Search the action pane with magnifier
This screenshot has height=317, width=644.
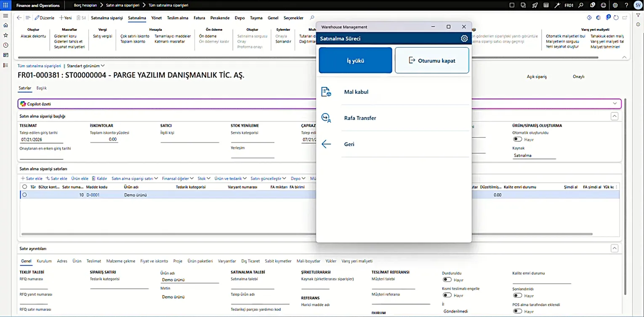click(x=312, y=18)
